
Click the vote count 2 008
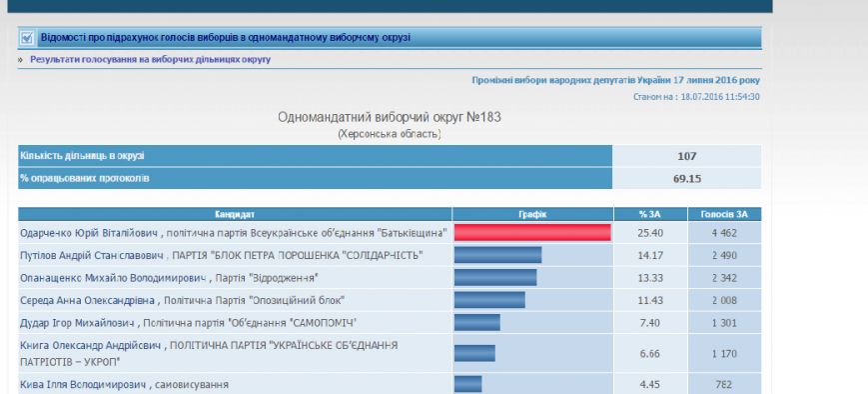coord(724,300)
